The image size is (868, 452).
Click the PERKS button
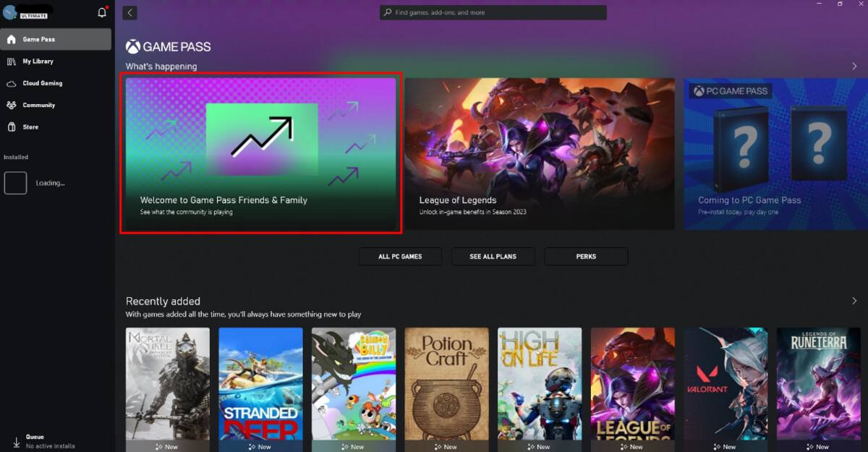(586, 256)
